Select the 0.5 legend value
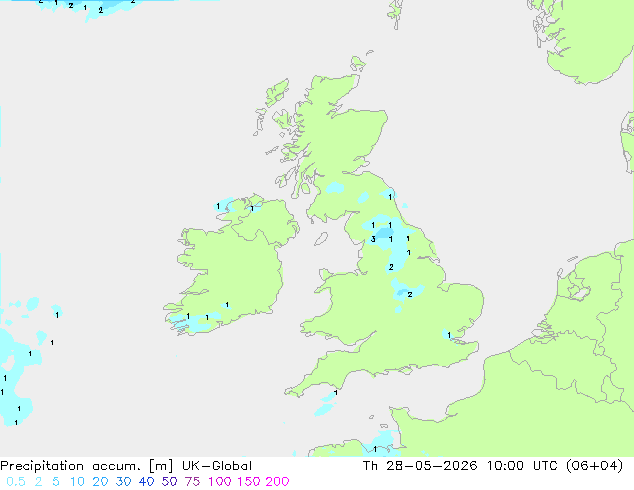The image size is (634, 490). (x=16, y=482)
